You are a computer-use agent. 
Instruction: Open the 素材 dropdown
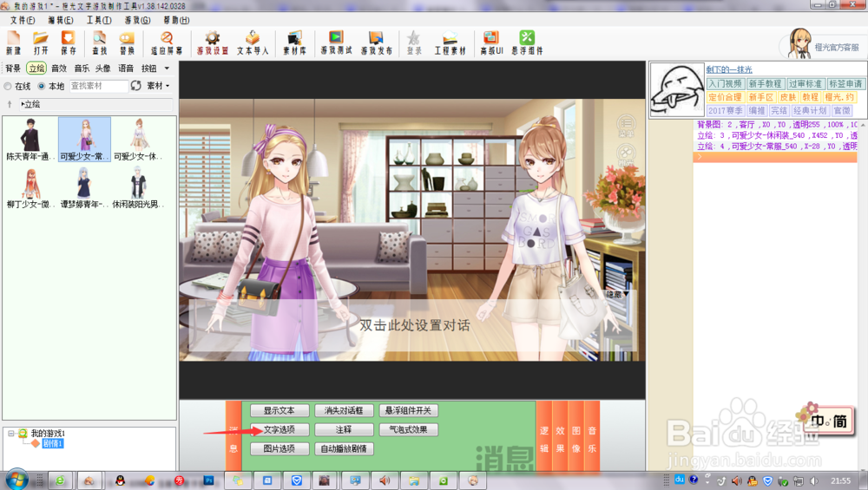click(x=158, y=86)
